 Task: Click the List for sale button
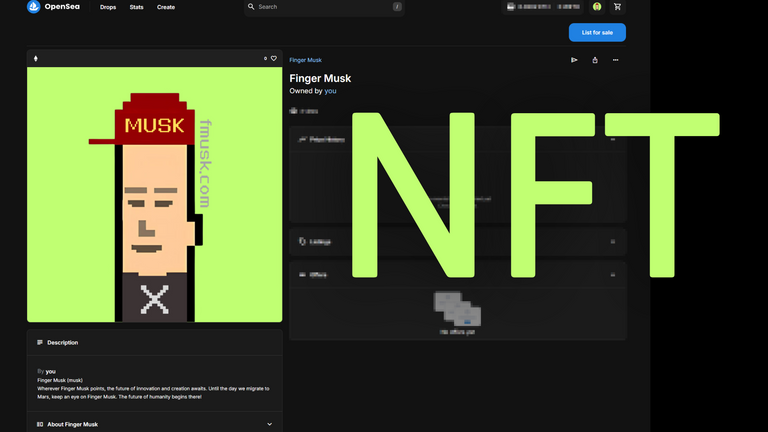(597, 32)
